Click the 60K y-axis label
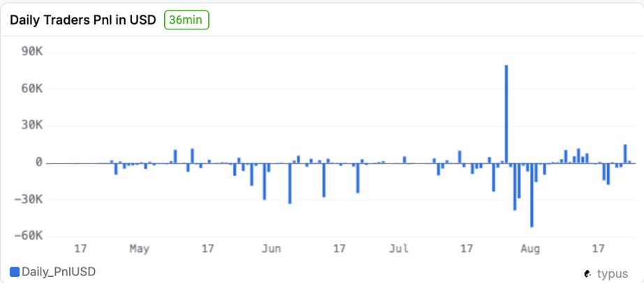The height and width of the screenshot is (283, 644). click(x=33, y=89)
